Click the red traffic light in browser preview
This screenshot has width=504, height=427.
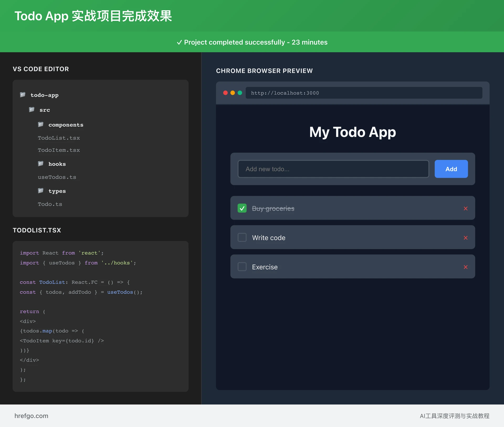[x=225, y=93]
